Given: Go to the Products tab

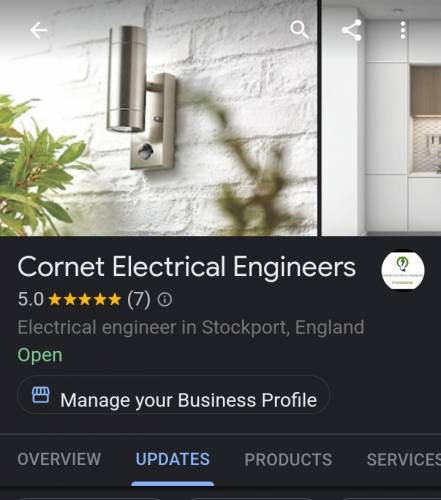Looking at the screenshot, I should (x=288, y=460).
